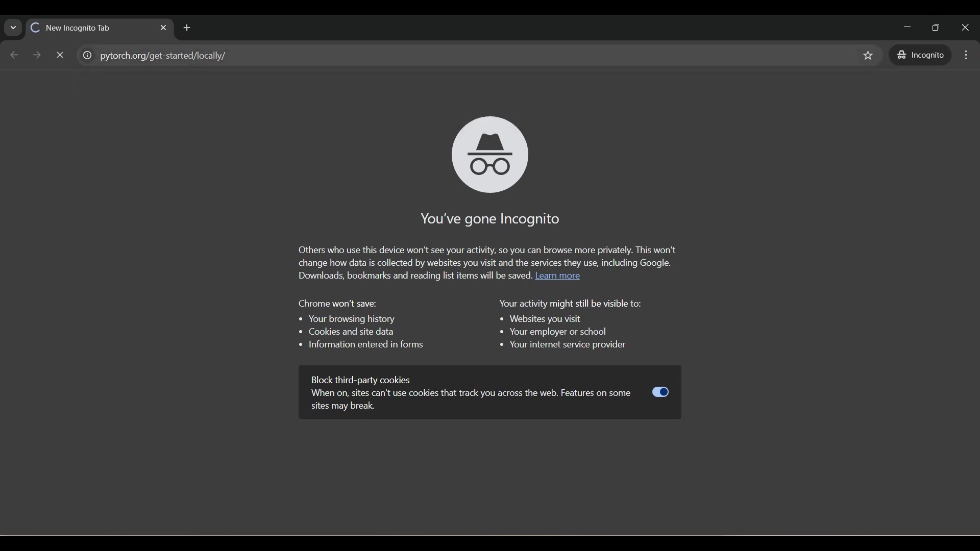This screenshot has height=551, width=980.
Task: Go back to previous page
Action: [14, 56]
